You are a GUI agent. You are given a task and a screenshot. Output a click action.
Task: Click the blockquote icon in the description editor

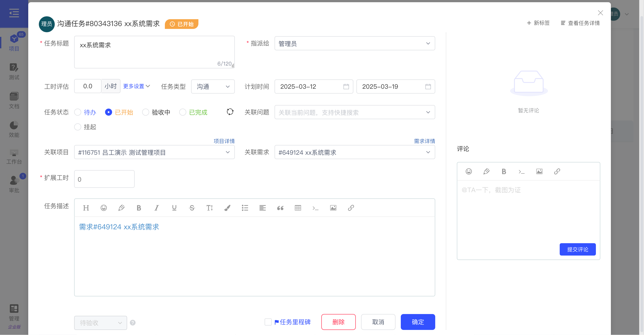280,208
